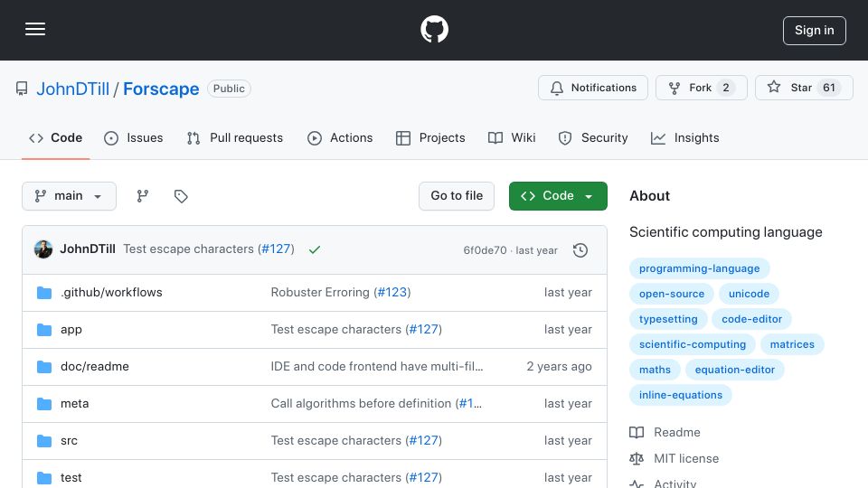Click the folder icon beside src
Screen dimensions: 868x488
(44, 441)
